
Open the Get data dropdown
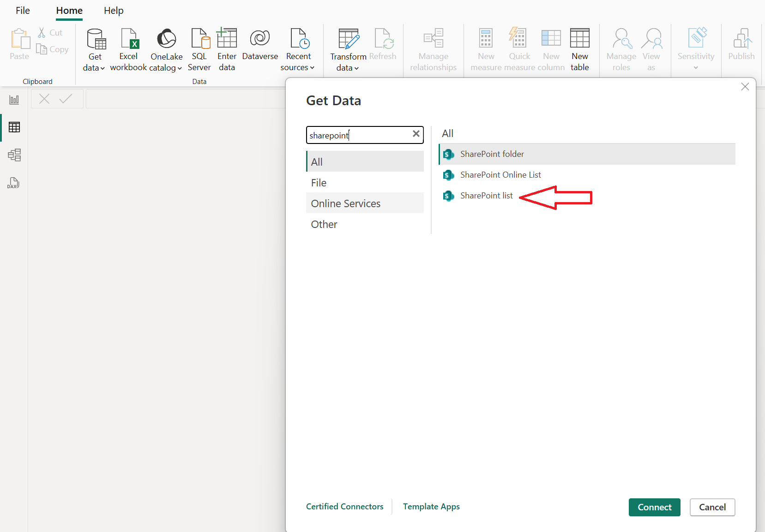click(95, 50)
